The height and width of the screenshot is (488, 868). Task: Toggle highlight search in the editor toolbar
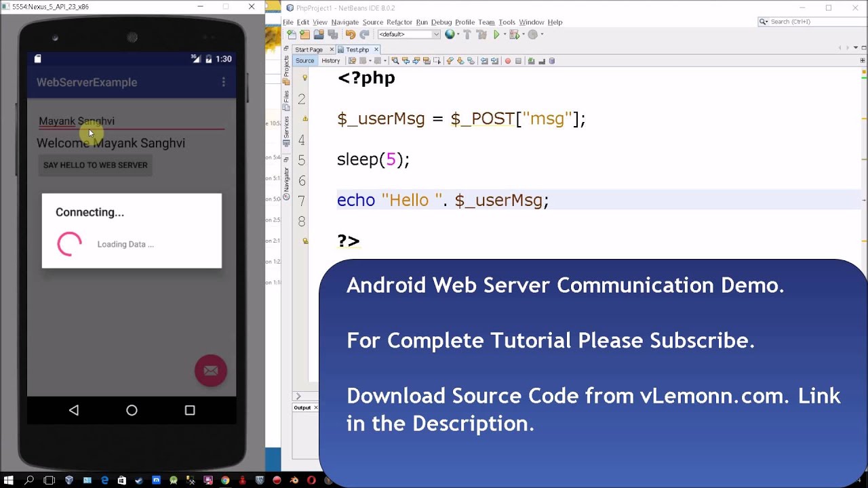[x=426, y=60]
